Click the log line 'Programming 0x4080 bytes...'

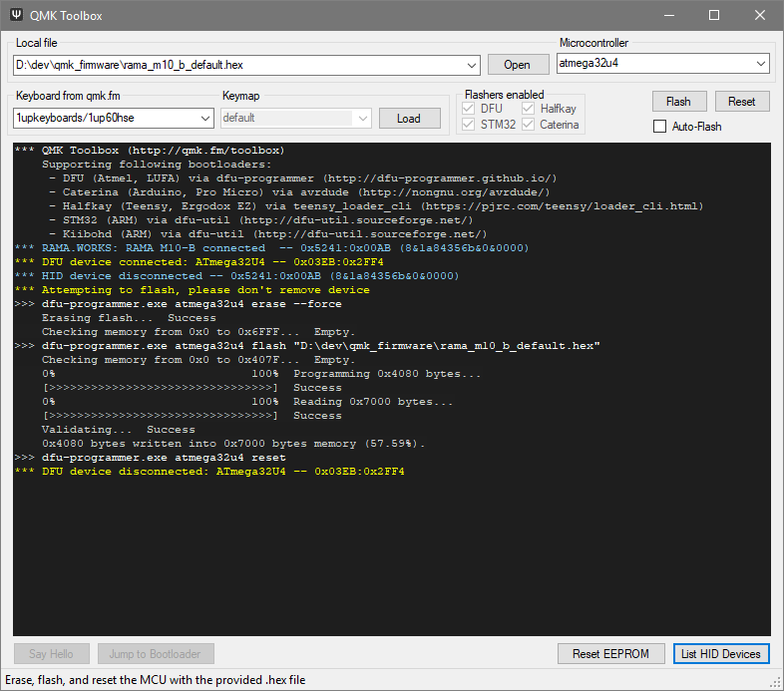pos(387,374)
